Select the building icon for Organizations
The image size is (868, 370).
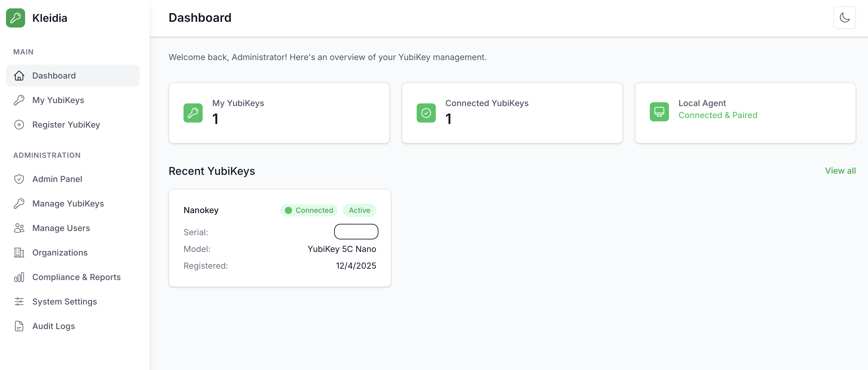[x=19, y=253]
